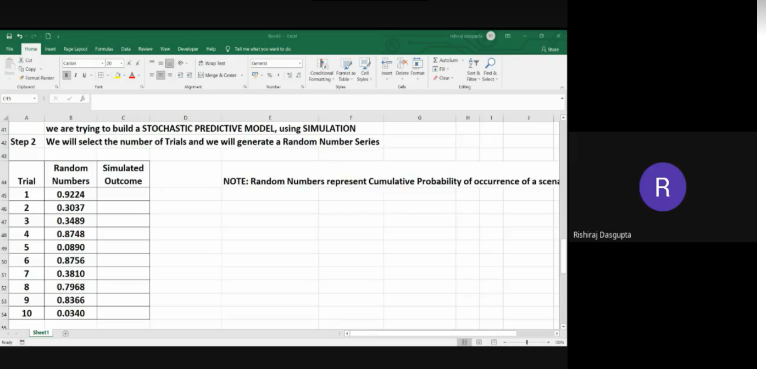Expand the Merge & Center dropdown arrow
Image resolution: width=766 pixels, height=369 pixels.
tap(241, 75)
